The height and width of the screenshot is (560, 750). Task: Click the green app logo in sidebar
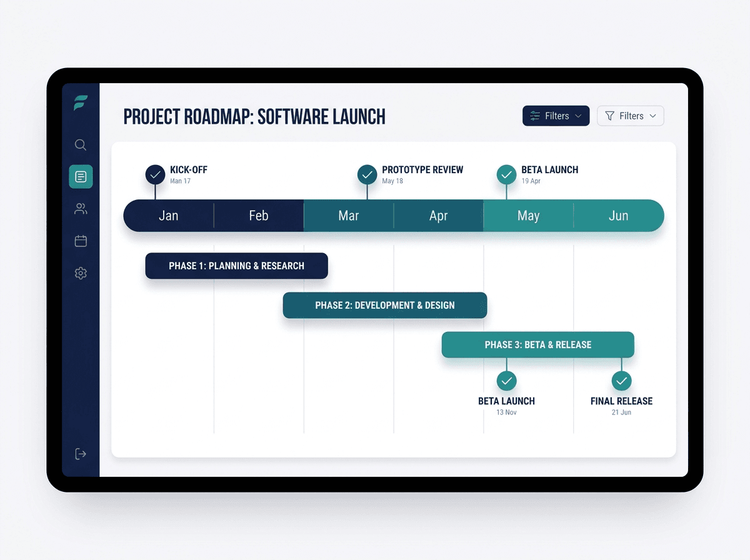click(x=80, y=103)
